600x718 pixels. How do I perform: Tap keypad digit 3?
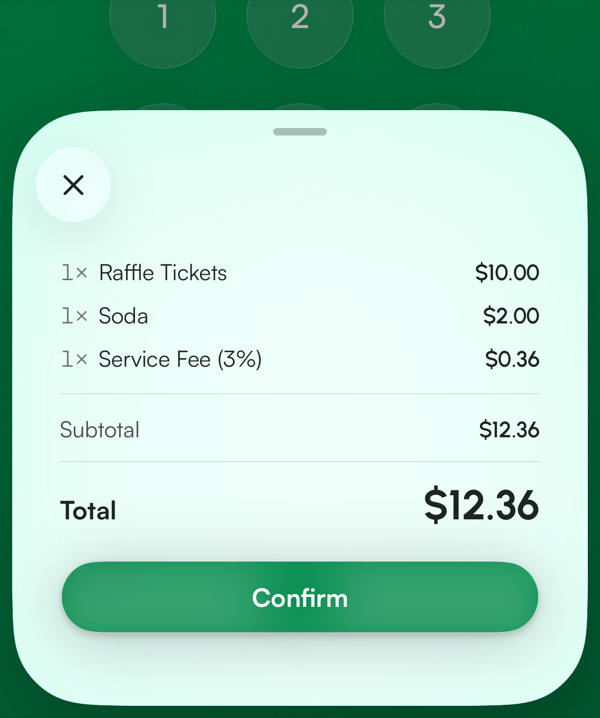pos(437,18)
